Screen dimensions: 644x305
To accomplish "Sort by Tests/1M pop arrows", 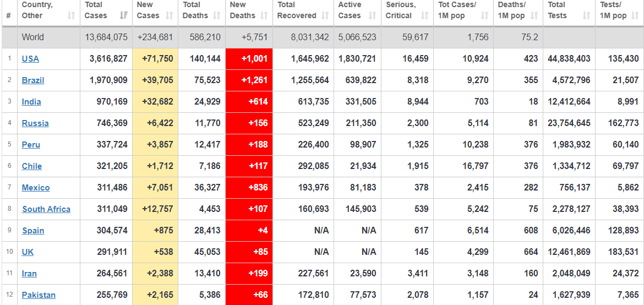I will pyautogui.click(x=635, y=15).
